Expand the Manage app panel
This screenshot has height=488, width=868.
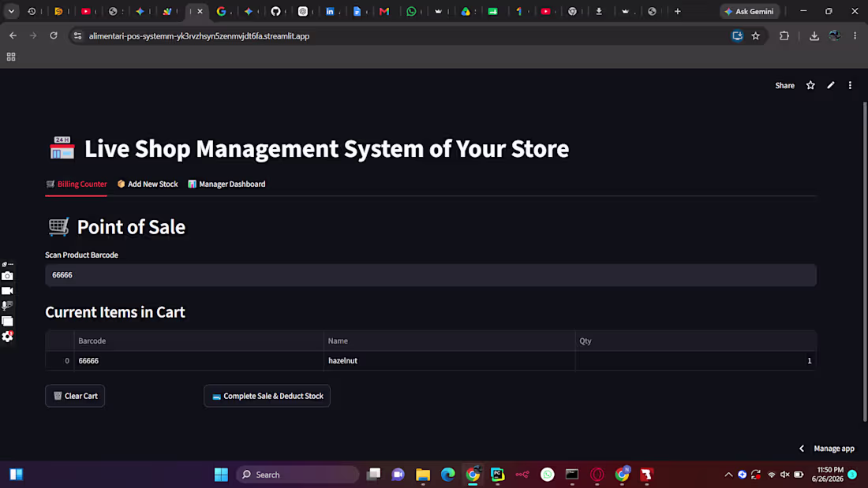[827, 448]
